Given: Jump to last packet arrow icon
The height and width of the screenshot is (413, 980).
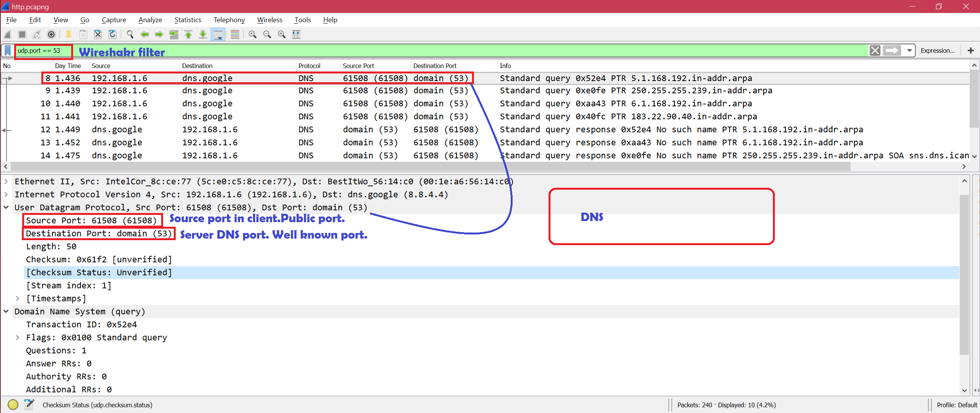Looking at the screenshot, I should (203, 34).
